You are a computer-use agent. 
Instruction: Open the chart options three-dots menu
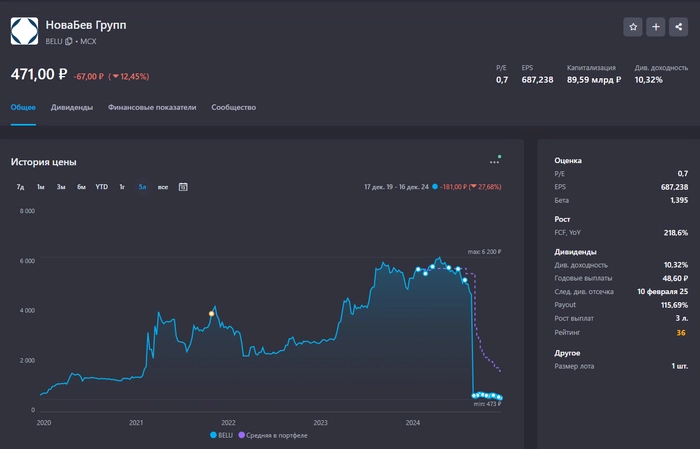[494, 161]
